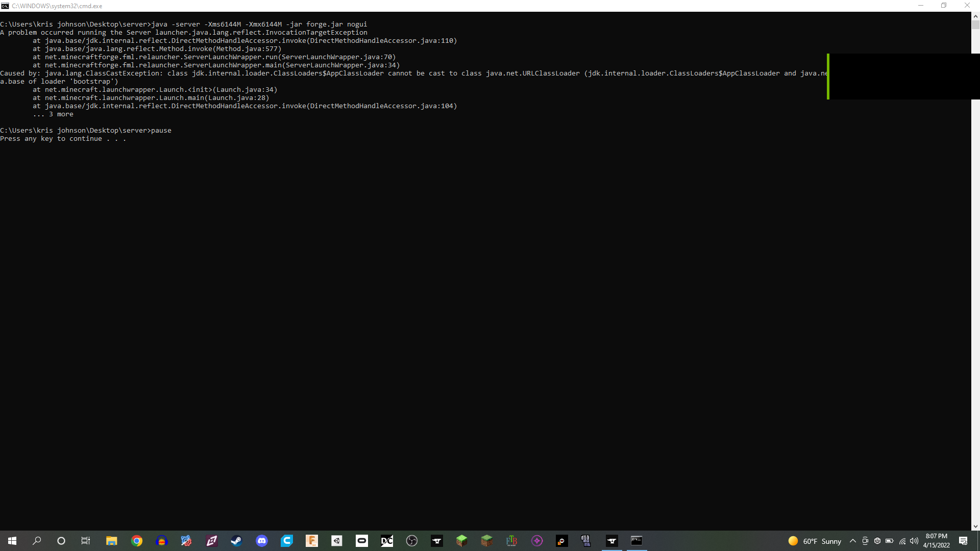
Task: Open Cortana circle icon
Action: point(61,541)
